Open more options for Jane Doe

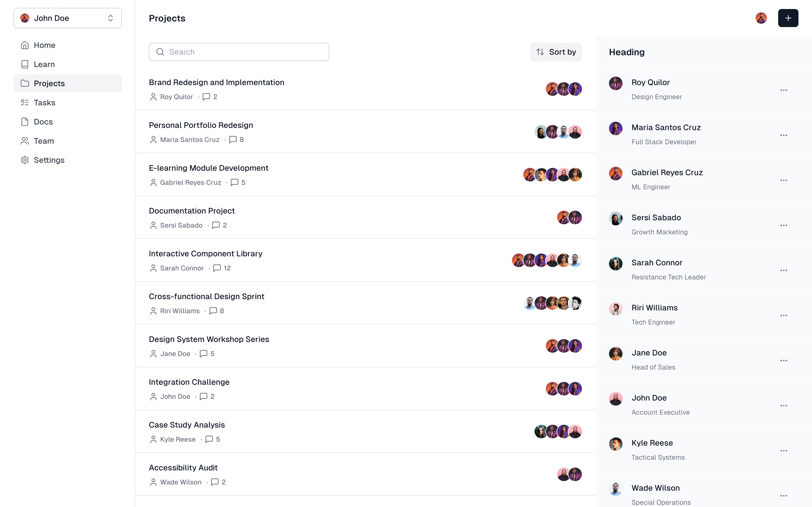tap(784, 361)
